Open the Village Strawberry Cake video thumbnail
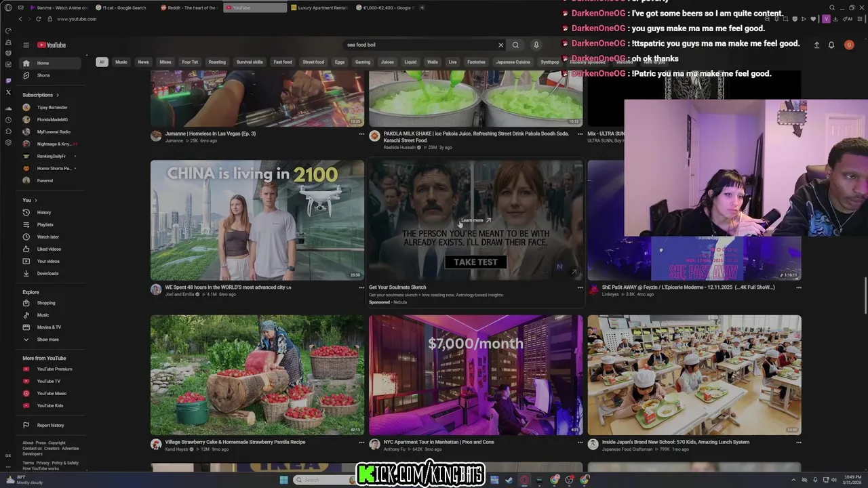 tap(257, 375)
